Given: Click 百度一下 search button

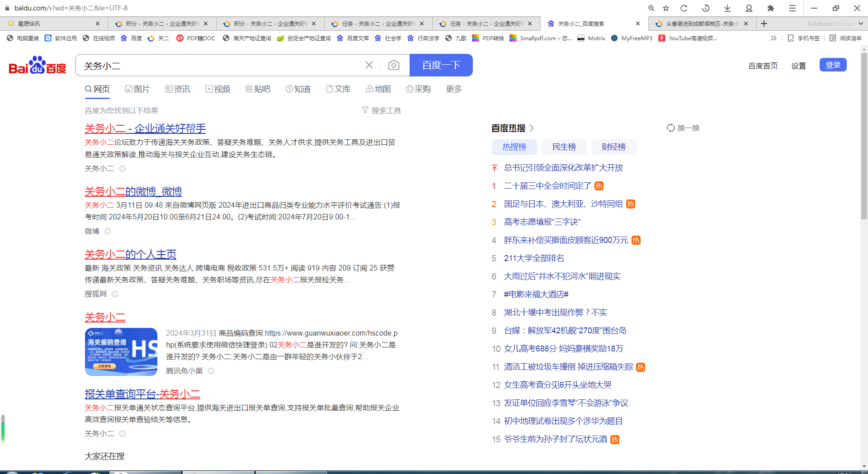Looking at the screenshot, I should (441, 65).
